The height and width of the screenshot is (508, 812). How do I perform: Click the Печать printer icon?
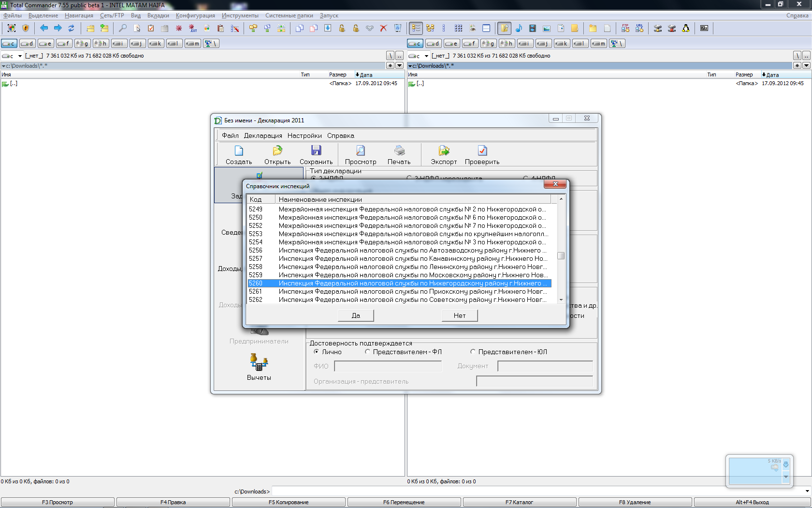click(399, 150)
